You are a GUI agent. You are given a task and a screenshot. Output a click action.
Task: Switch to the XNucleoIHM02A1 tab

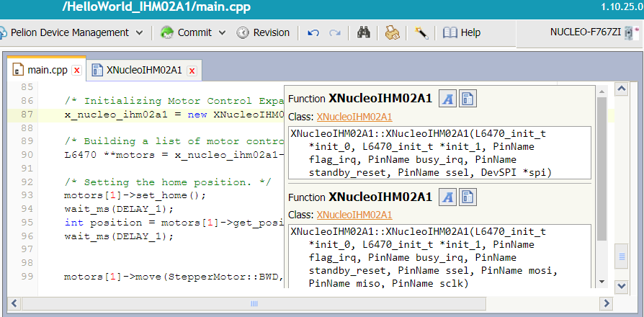point(144,70)
